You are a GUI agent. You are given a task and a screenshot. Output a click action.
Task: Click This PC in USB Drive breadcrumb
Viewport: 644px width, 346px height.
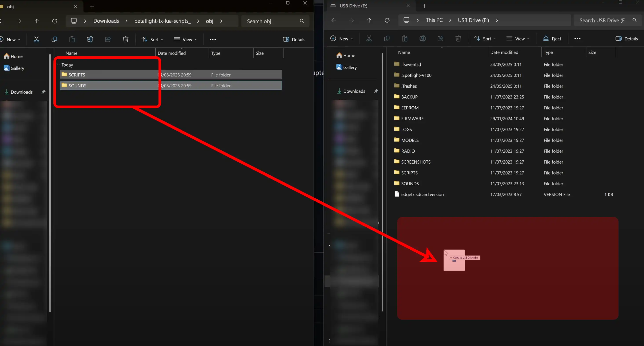coord(434,20)
